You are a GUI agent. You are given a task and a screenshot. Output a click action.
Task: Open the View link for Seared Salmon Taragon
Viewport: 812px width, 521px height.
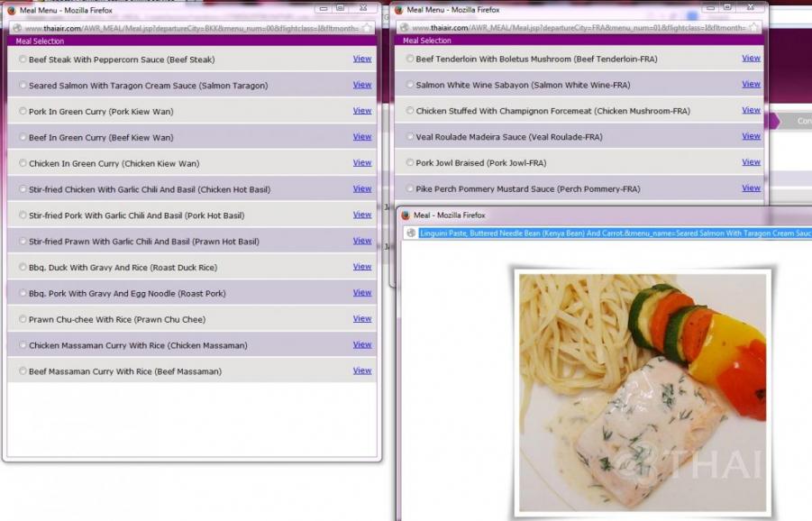pyautogui.click(x=361, y=85)
